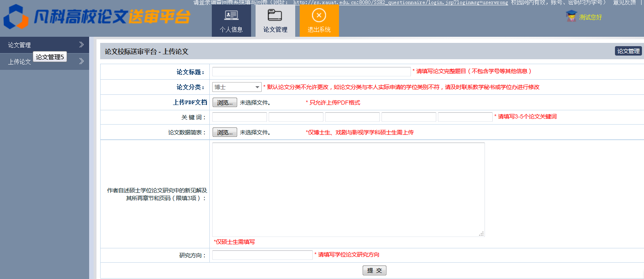Viewport: 644px width, 279px height.
Task: Click the 研究方向 input field
Action: (262, 255)
